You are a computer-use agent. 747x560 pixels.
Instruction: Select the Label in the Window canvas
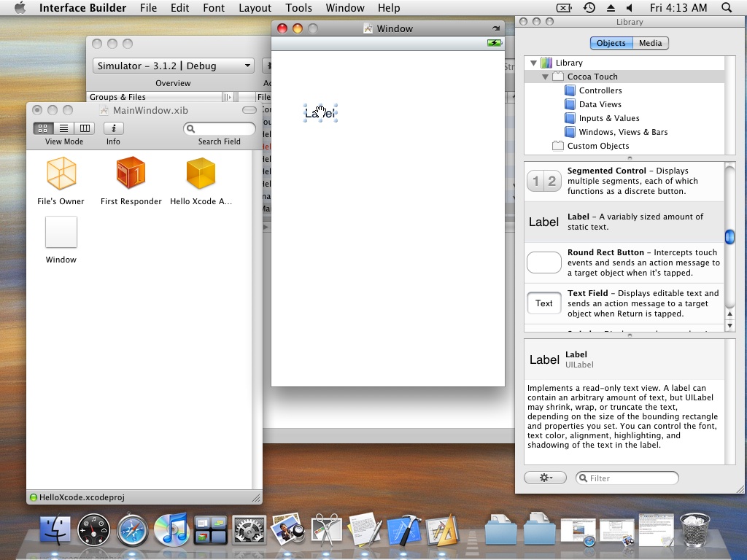tap(321, 113)
